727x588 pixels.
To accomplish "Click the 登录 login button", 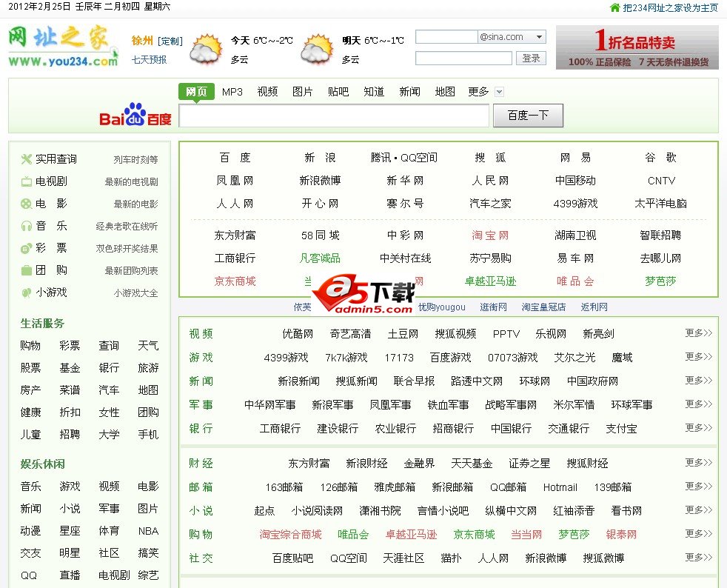I will click(531, 59).
